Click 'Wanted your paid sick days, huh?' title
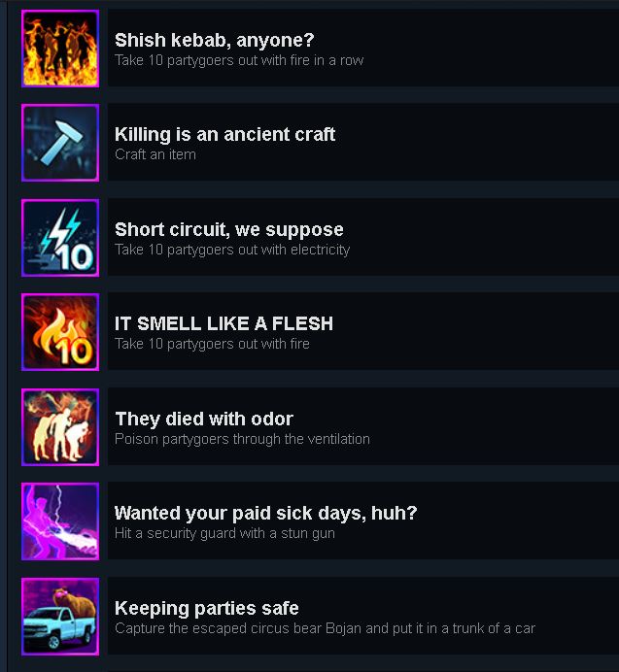 pos(266,513)
